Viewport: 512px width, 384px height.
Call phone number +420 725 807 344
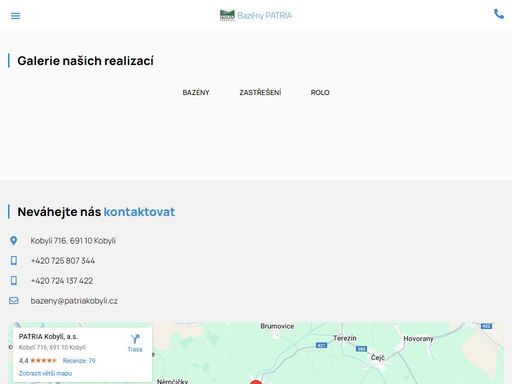coord(63,261)
